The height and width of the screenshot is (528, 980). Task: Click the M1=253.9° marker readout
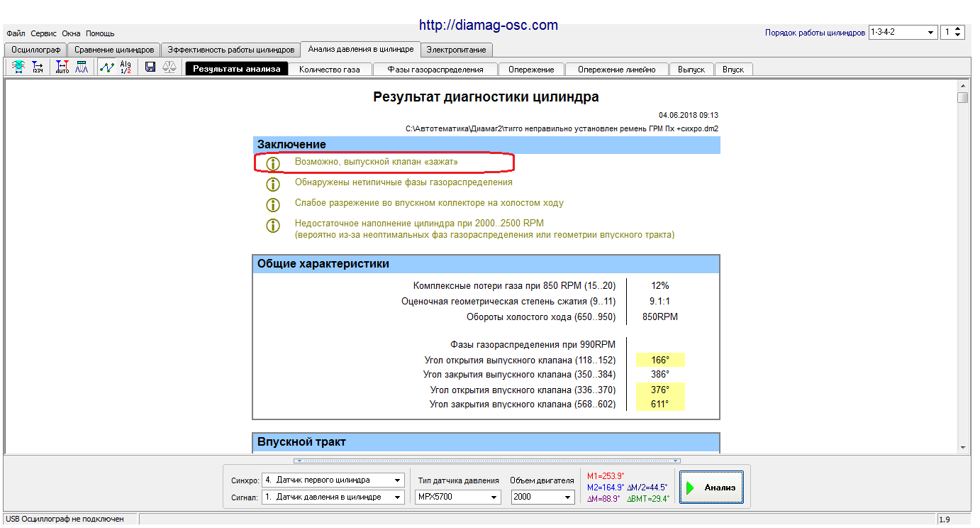(x=606, y=476)
